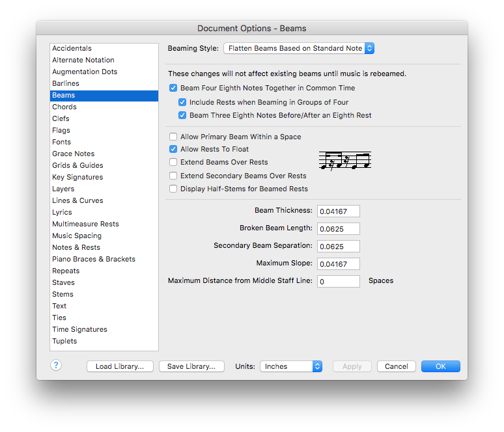Image resolution: width=504 pixels, height=432 pixels.
Task: Select Alternate Notation category
Action: point(104,60)
